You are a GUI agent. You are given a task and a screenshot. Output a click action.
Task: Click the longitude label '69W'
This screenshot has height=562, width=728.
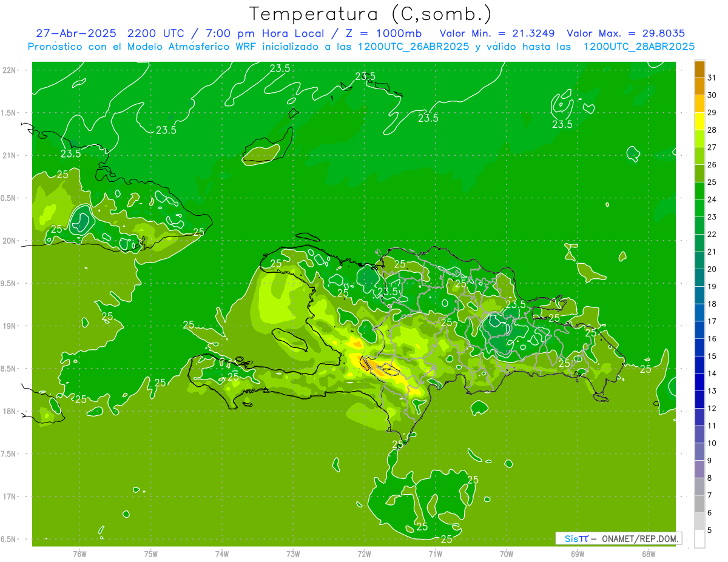point(578,554)
